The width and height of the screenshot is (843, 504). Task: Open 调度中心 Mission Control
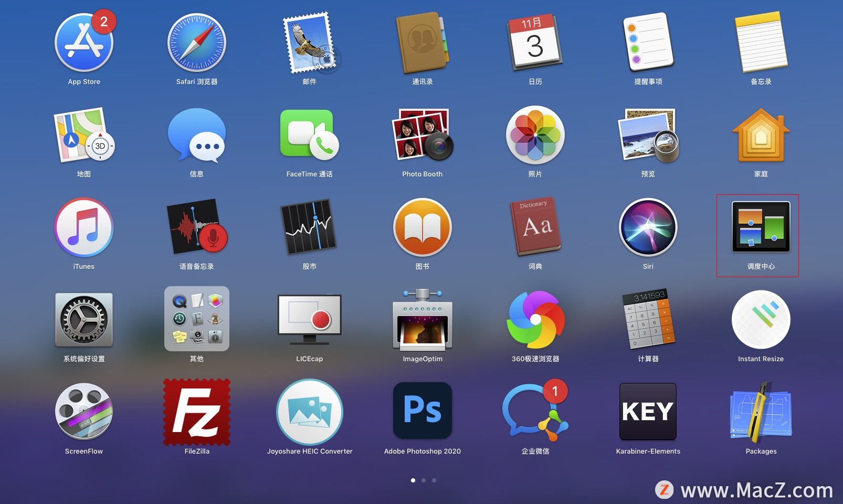761,227
